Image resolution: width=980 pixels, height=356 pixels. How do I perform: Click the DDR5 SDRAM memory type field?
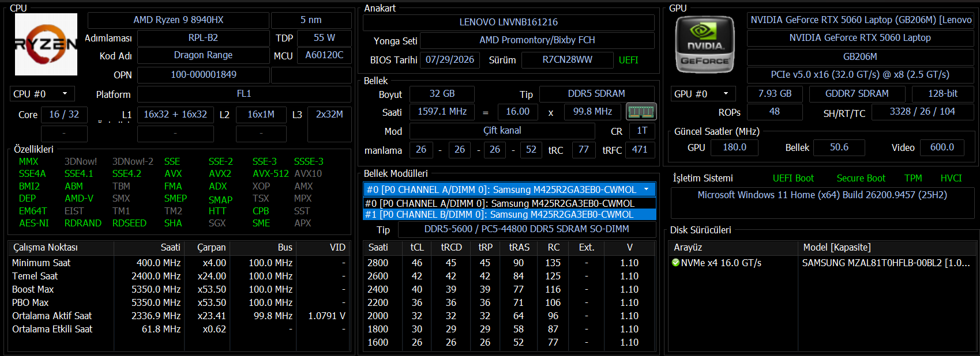(596, 94)
